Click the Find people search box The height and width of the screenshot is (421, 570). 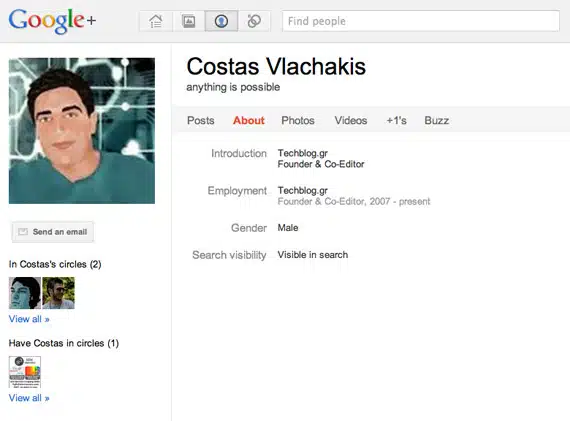tap(421, 21)
